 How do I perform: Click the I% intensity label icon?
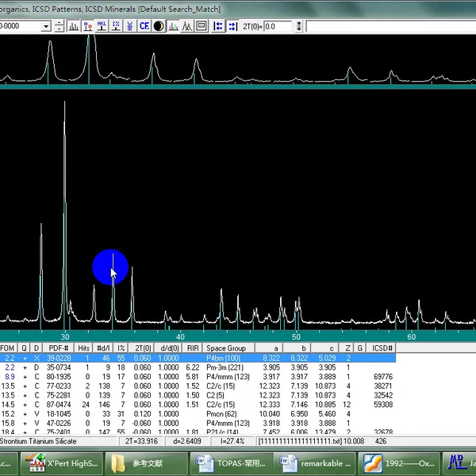click(x=116, y=26)
